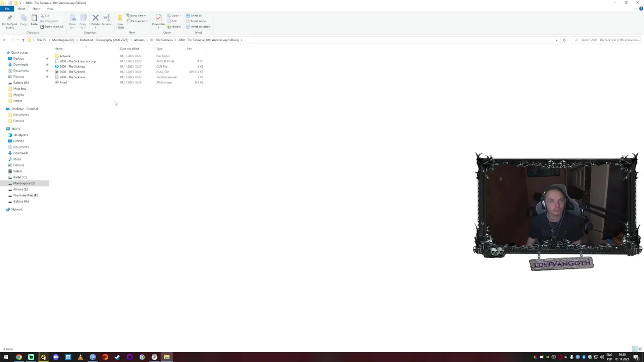Select the 2000 - The Sickness.accurip file
Image resolution: width=644 pixels, height=362 pixels.
click(x=77, y=61)
